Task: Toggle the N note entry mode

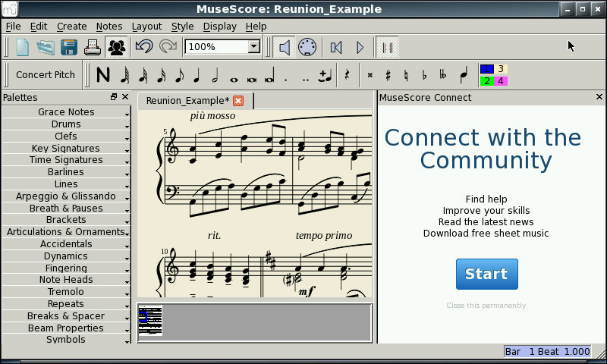Action: click(x=103, y=74)
